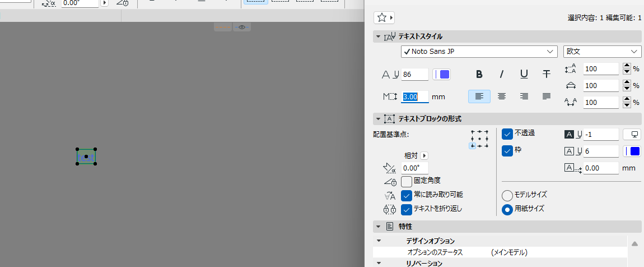Select the モデルサイズ radio button
This screenshot has height=267, width=644.
click(x=508, y=195)
